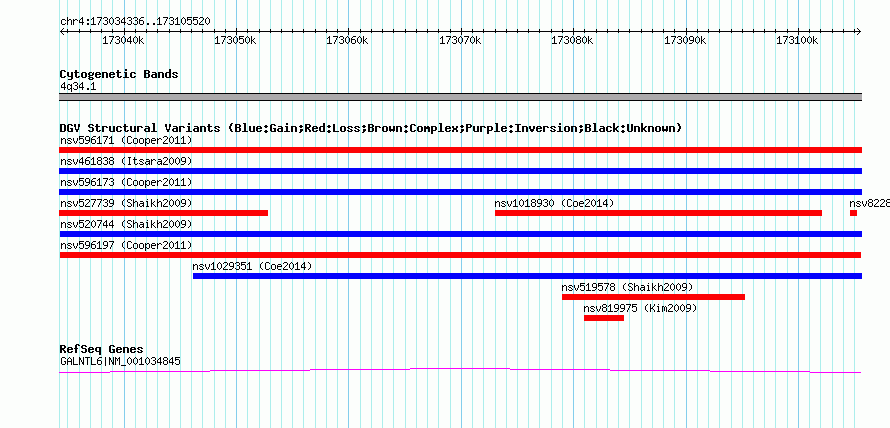Click the tiny red bar under nsv8228
This screenshot has width=890, height=428.
pyautogui.click(x=853, y=213)
